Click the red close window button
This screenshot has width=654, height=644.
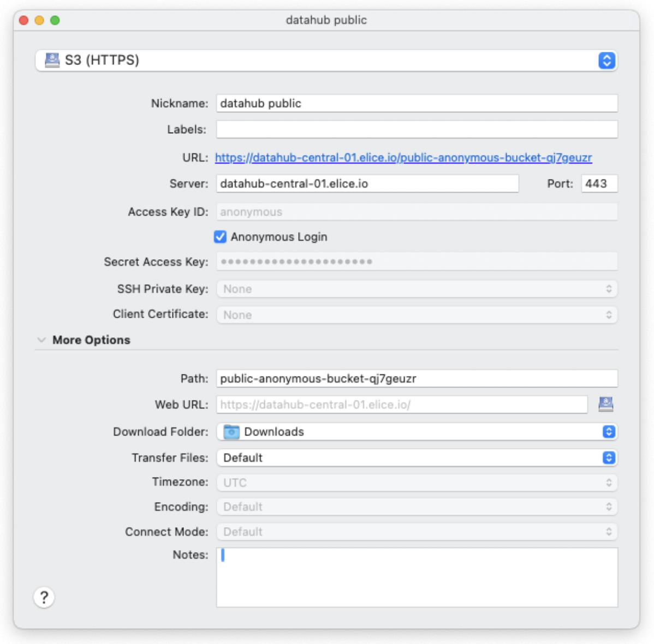(23, 20)
